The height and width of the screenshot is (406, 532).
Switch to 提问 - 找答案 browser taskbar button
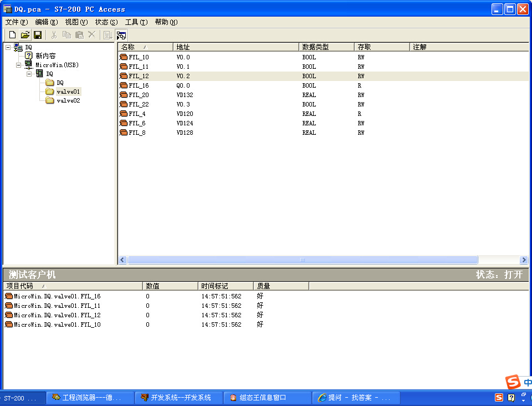pyautogui.click(x=356, y=398)
